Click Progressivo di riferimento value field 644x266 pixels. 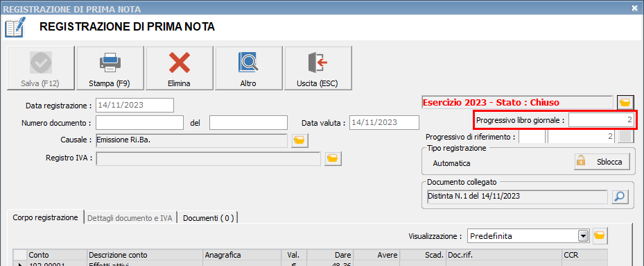pyautogui.click(x=582, y=137)
